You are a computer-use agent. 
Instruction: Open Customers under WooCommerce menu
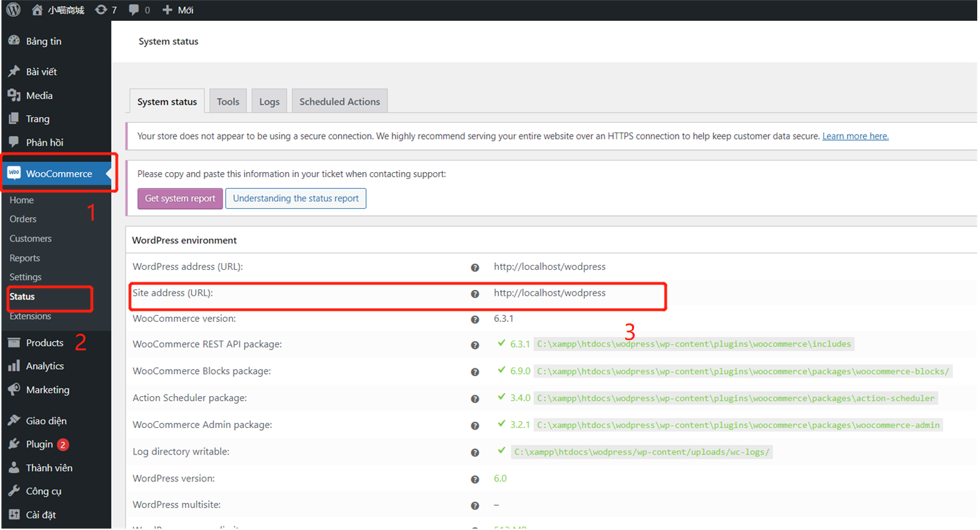point(30,238)
